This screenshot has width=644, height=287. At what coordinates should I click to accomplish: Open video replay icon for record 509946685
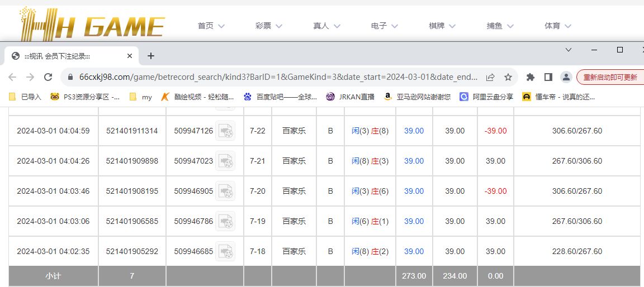pyautogui.click(x=225, y=252)
